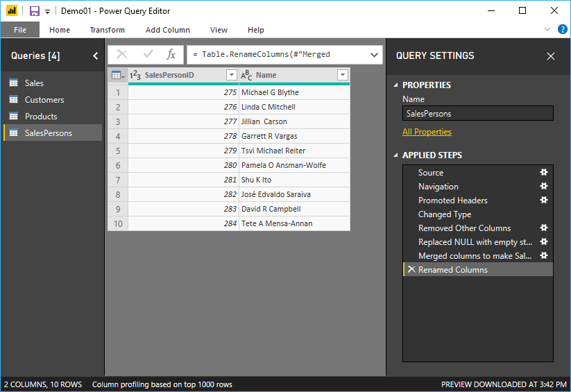571x392 pixels.
Task: Open the Help question mark icon
Action: click(562, 29)
